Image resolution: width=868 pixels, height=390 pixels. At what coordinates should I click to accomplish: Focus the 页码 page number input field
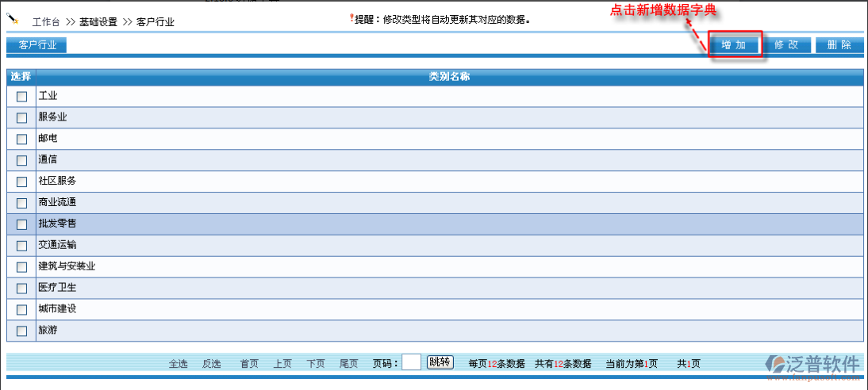tap(411, 363)
